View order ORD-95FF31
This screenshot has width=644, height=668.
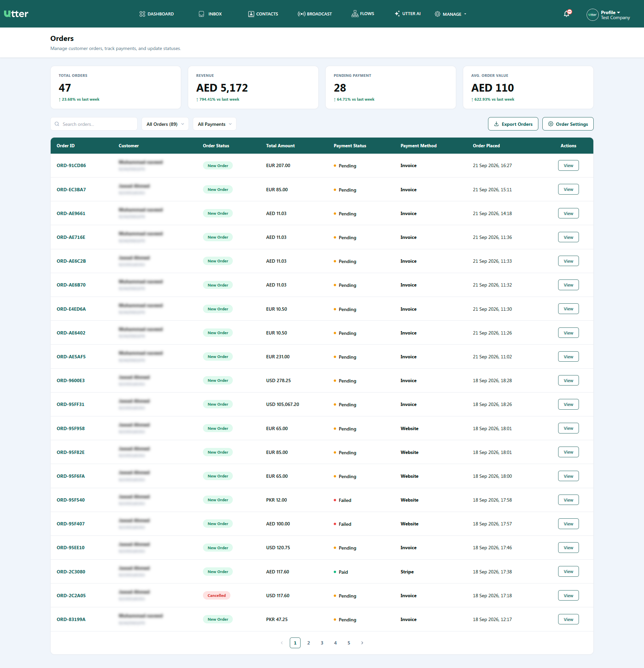568,405
